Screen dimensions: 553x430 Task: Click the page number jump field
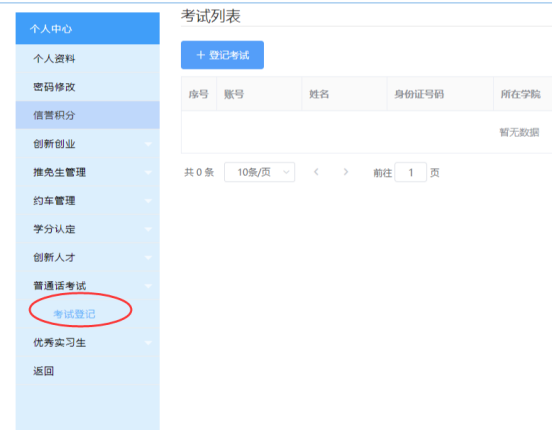pyautogui.click(x=411, y=172)
